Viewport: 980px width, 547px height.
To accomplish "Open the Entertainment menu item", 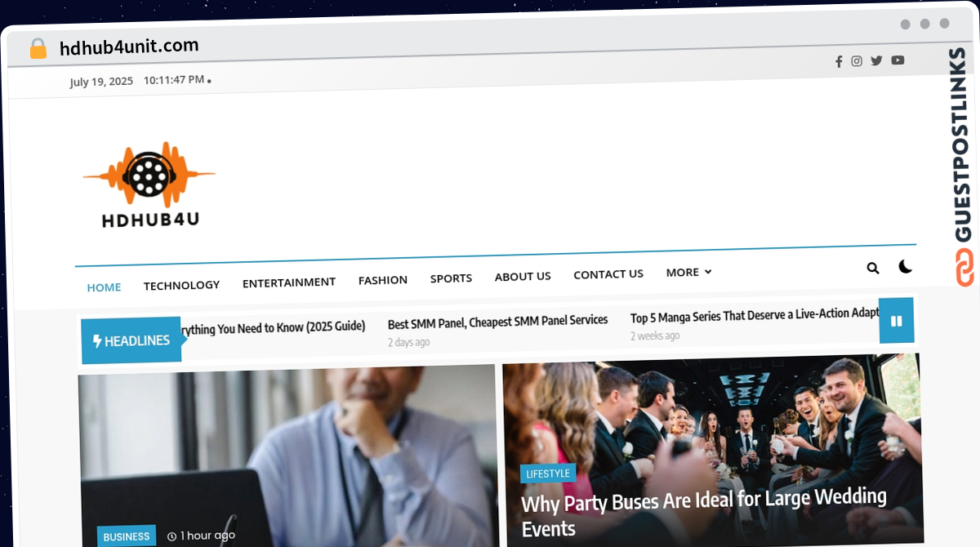I will [x=289, y=282].
